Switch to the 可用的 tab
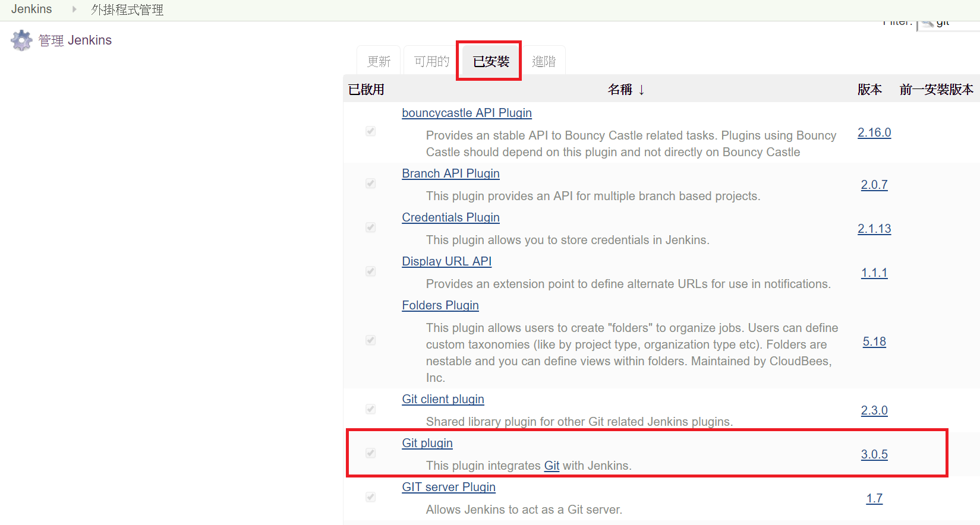Screen dimensions: 980x525 pyautogui.click(x=432, y=61)
